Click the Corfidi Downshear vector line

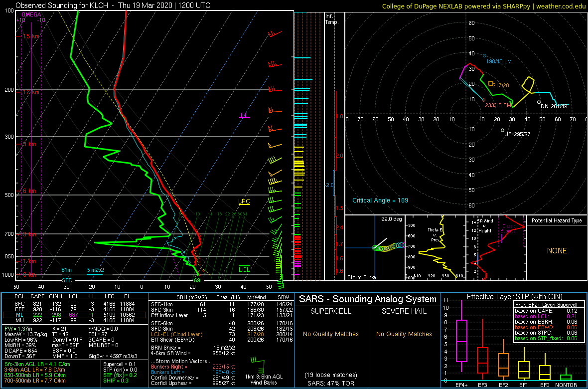(x=193, y=378)
